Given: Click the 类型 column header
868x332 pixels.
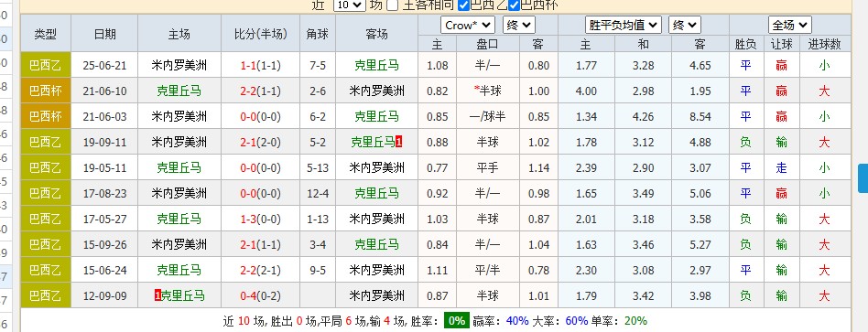Looking at the screenshot, I should click(46, 34).
